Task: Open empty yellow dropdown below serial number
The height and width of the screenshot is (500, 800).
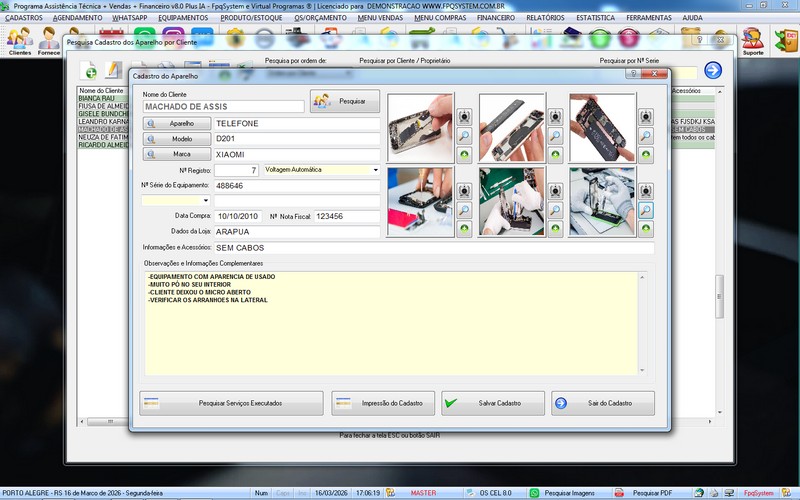Action: point(205,201)
